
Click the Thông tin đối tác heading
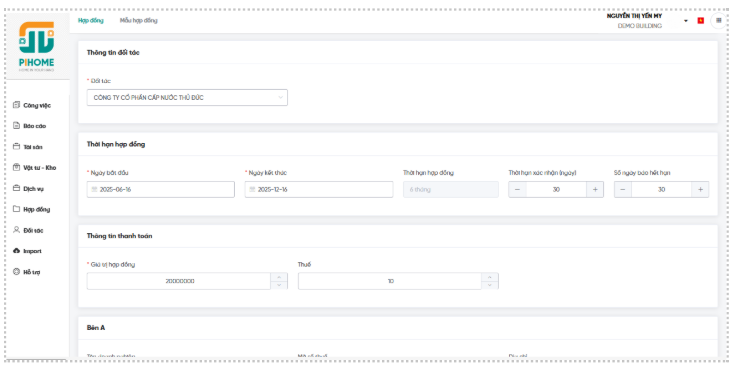click(113, 53)
